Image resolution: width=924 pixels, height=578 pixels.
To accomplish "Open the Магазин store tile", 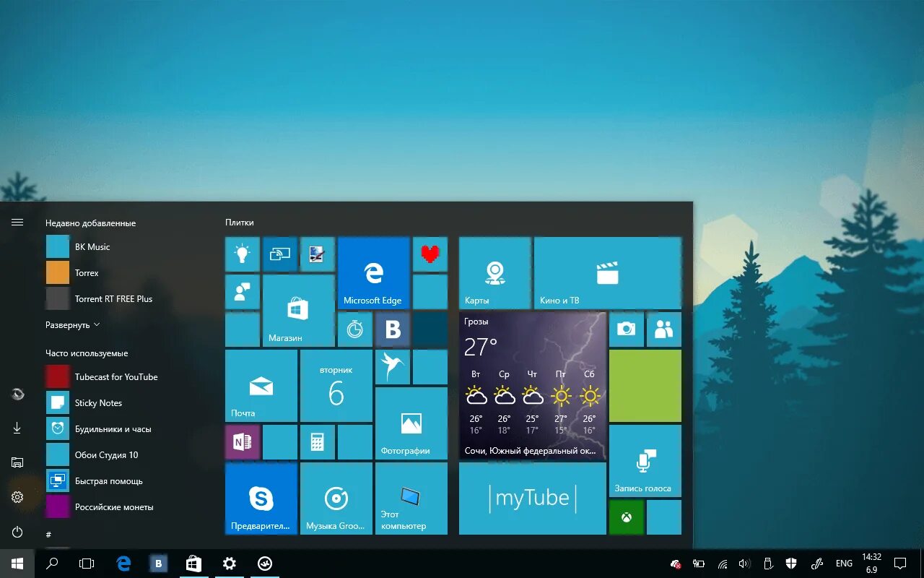I will click(x=299, y=311).
